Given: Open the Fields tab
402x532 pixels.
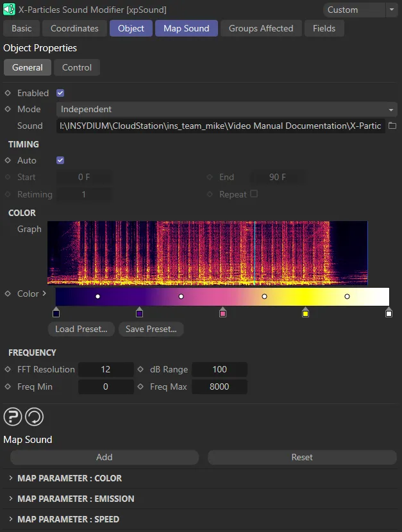Looking at the screenshot, I should point(324,28).
